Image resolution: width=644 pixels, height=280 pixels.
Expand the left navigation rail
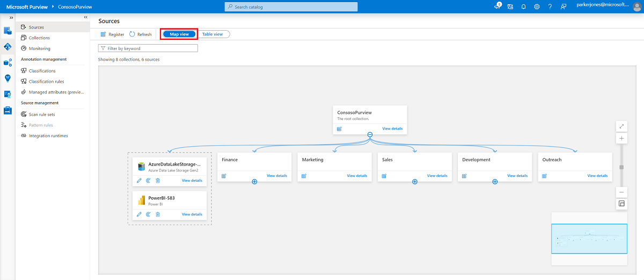11,18
